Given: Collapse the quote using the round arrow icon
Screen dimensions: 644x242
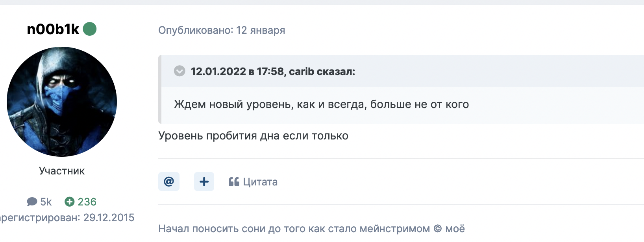Looking at the screenshot, I should pyautogui.click(x=180, y=71).
